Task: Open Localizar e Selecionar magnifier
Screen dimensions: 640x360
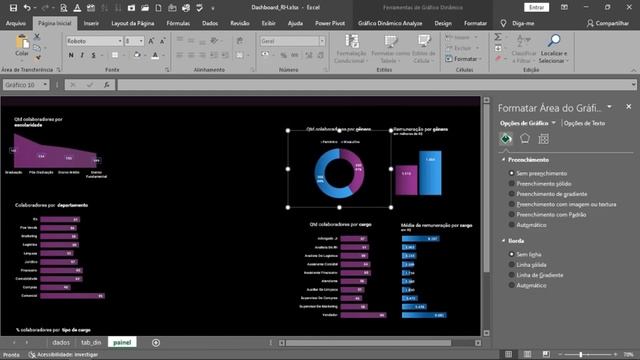Action: point(553,48)
